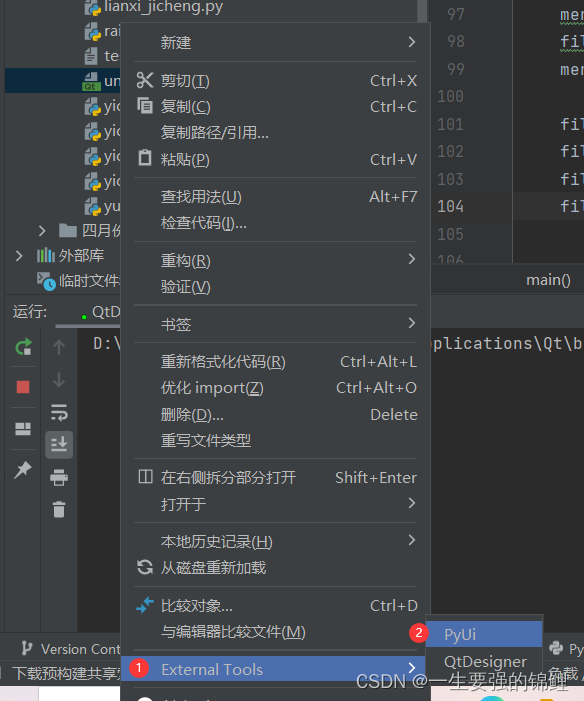This screenshot has height=701, width=584.
Task: Select QtDesigner external tool
Action: [x=484, y=661]
